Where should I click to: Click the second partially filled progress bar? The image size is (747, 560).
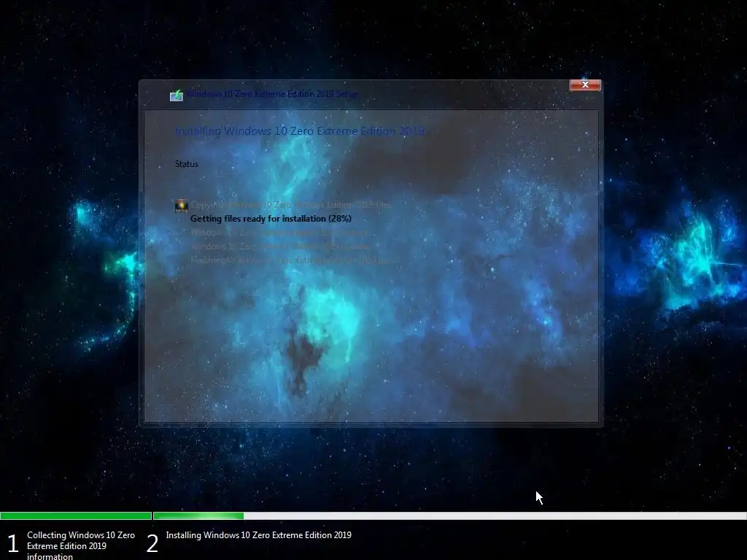click(449, 516)
